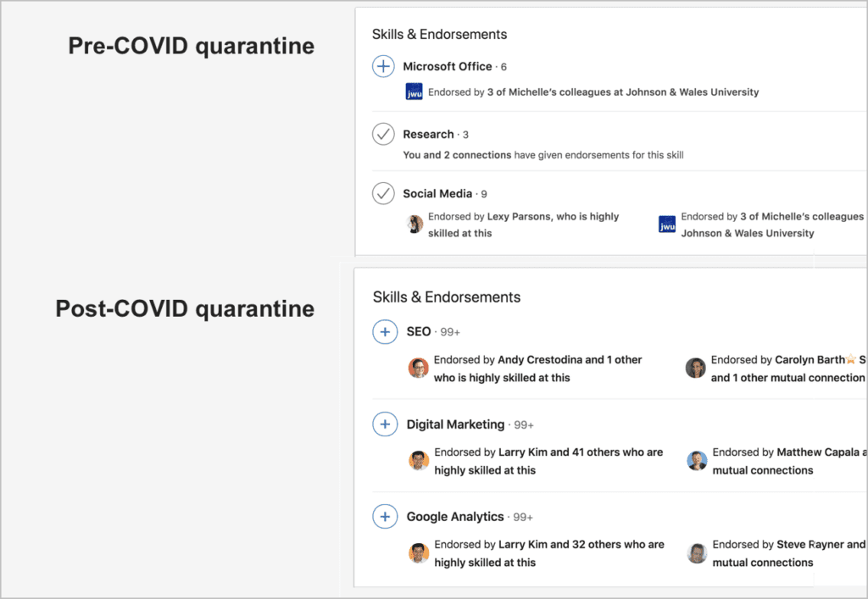The image size is (868, 599).
Task: Open Matthew Capala's profile photo
Action: pos(697,460)
